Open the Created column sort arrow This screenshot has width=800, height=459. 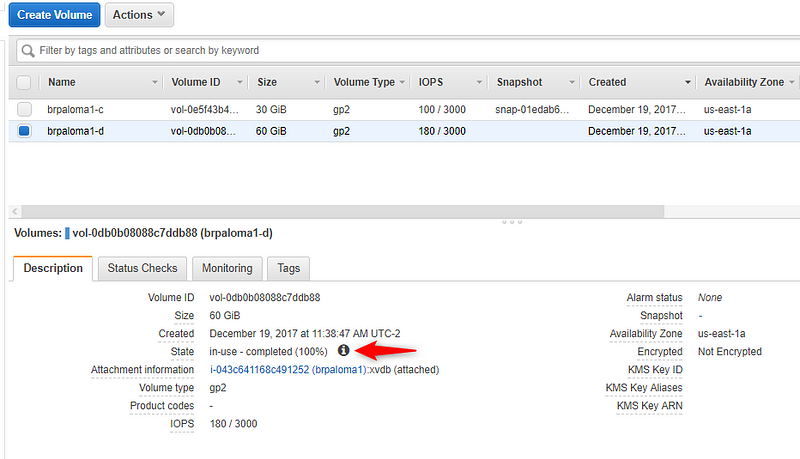pyautogui.click(x=688, y=82)
